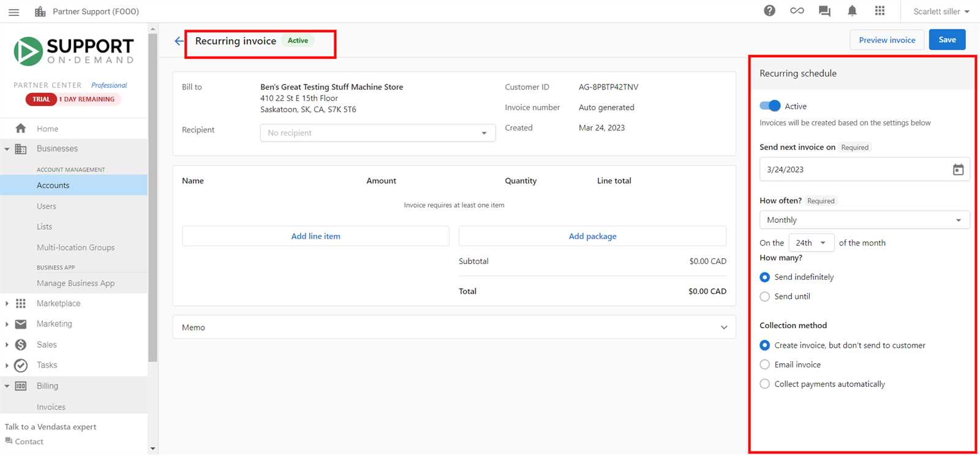Open the apps grid icon
The width and height of the screenshot is (980, 455).
pyautogui.click(x=880, y=10)
